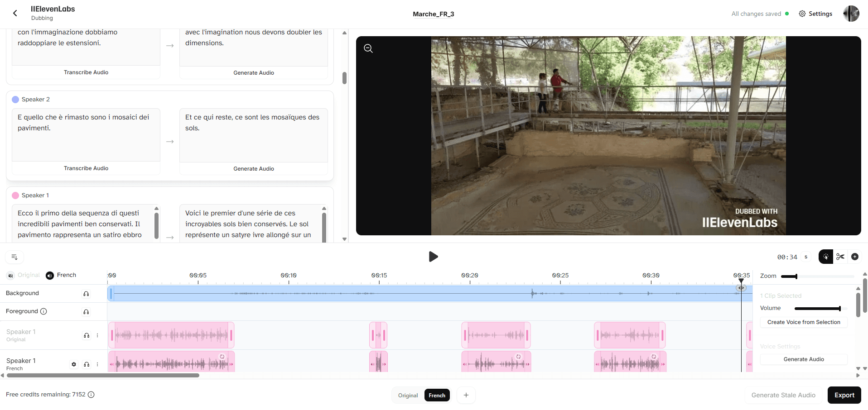
Task: Select the French language tab at the bottom
Action: click(x=436, y=395)
